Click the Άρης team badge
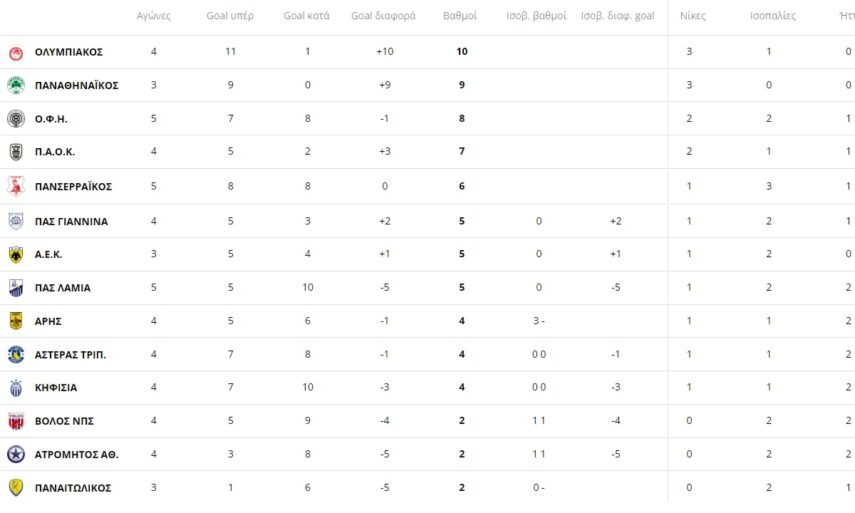Image resolution: width=855 pixels, height=513 pixels. click(16, 321)
